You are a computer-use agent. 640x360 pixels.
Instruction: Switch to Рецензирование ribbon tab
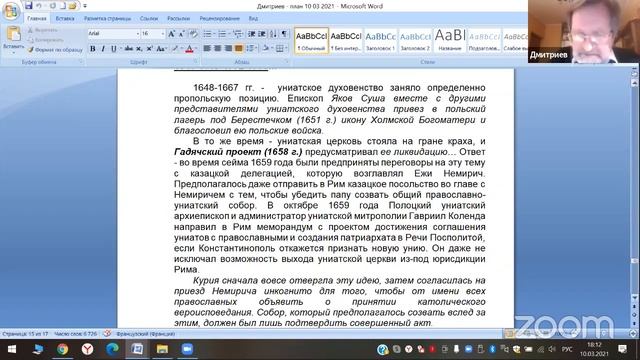220,19
